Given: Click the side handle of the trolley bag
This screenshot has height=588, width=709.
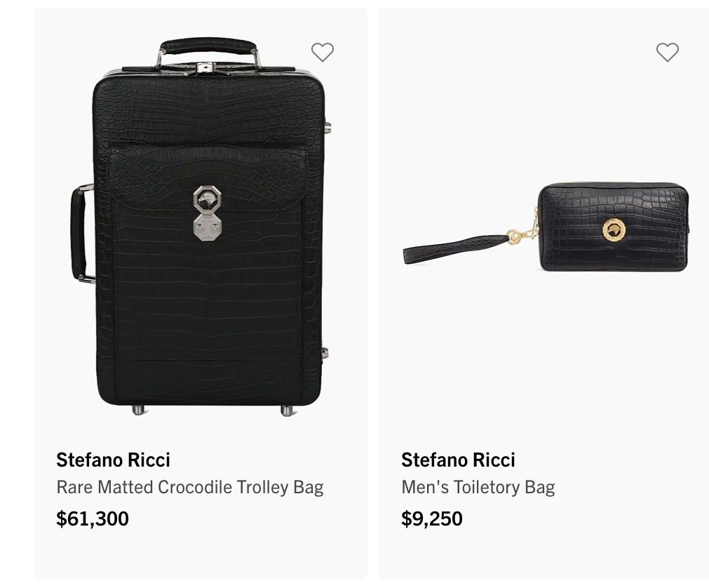Looking at the screenshot, I should (79, 233).
